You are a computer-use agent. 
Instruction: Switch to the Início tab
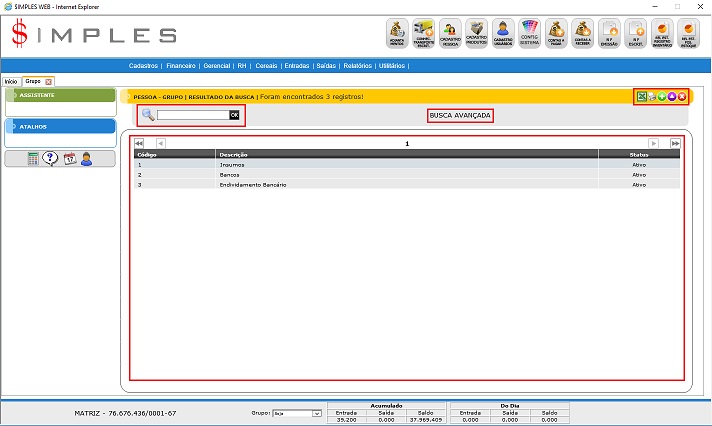tap(11, 80)
